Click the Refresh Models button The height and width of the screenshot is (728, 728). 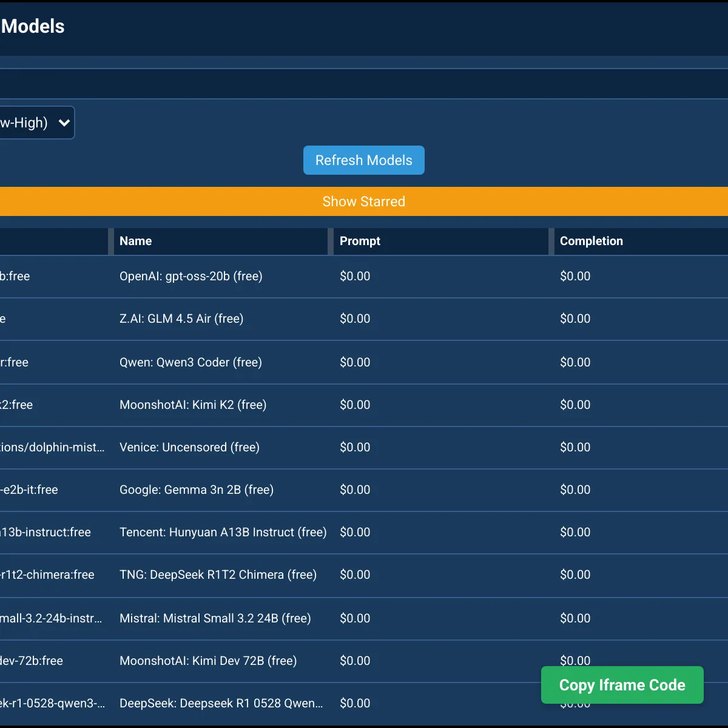[364, 160]
